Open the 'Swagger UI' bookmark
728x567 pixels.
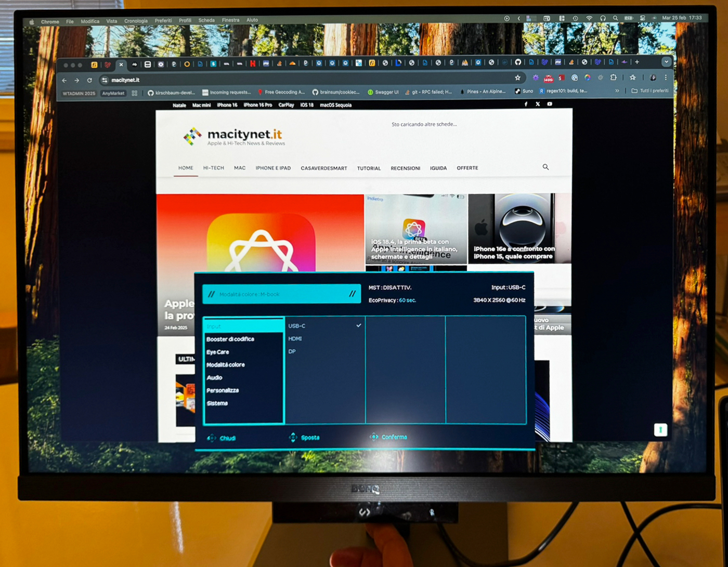pos(383,92)
